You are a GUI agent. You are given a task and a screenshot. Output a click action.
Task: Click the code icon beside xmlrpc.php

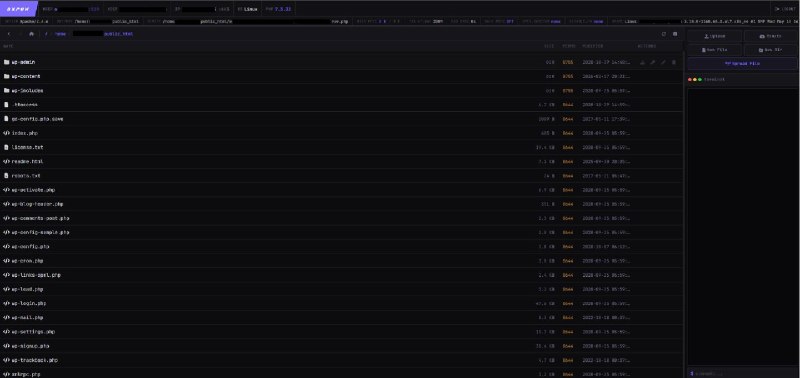click(x=7, y=374)
